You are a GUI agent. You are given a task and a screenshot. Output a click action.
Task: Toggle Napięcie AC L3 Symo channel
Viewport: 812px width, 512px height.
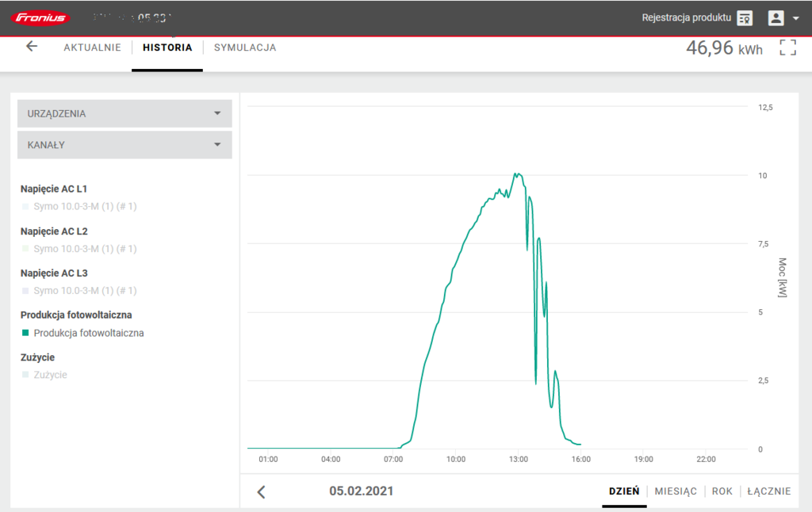[85, 291]
